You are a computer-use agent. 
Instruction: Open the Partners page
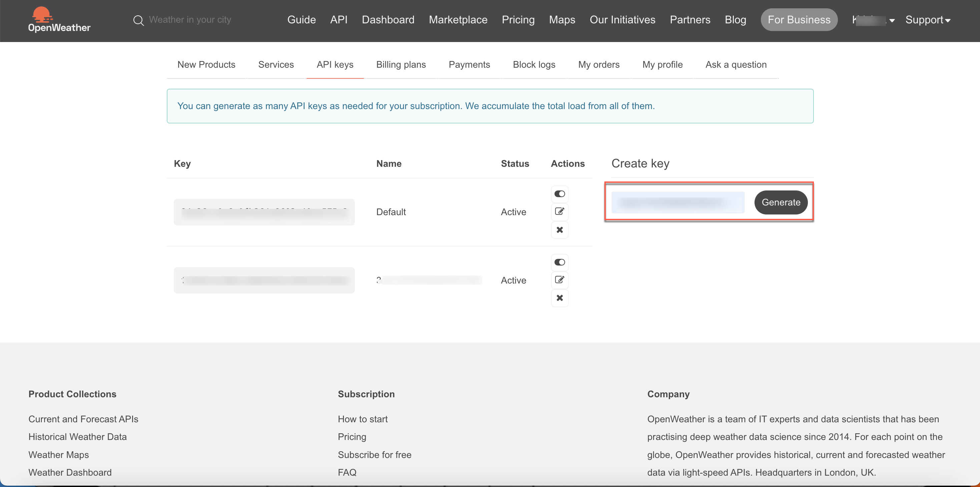tap(690, 20)
